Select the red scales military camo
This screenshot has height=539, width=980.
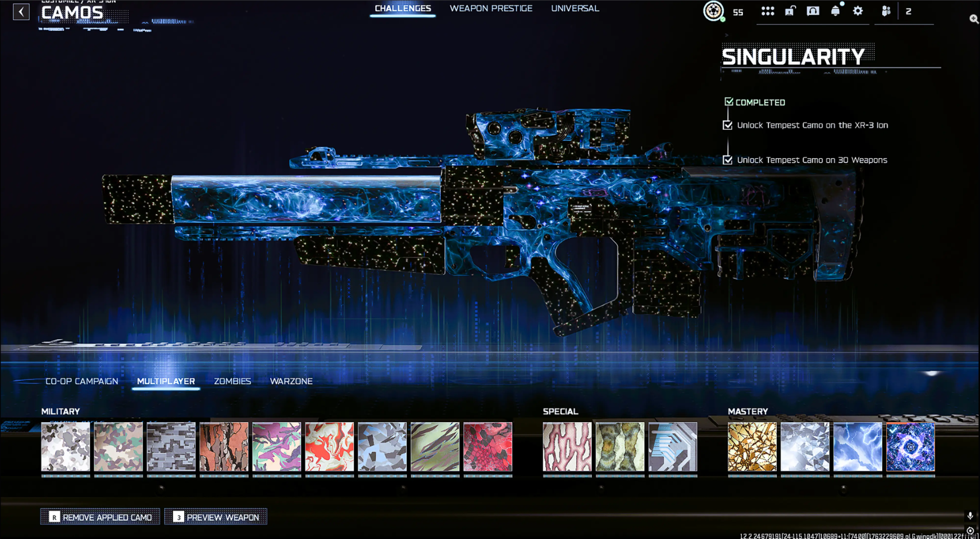click(488, 447)
